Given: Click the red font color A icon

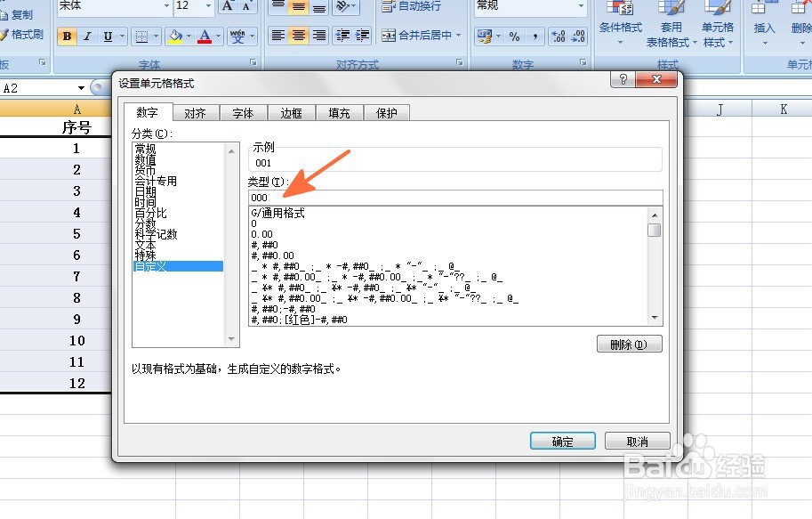Looking at the screenshot, I should tap(205, 36).
